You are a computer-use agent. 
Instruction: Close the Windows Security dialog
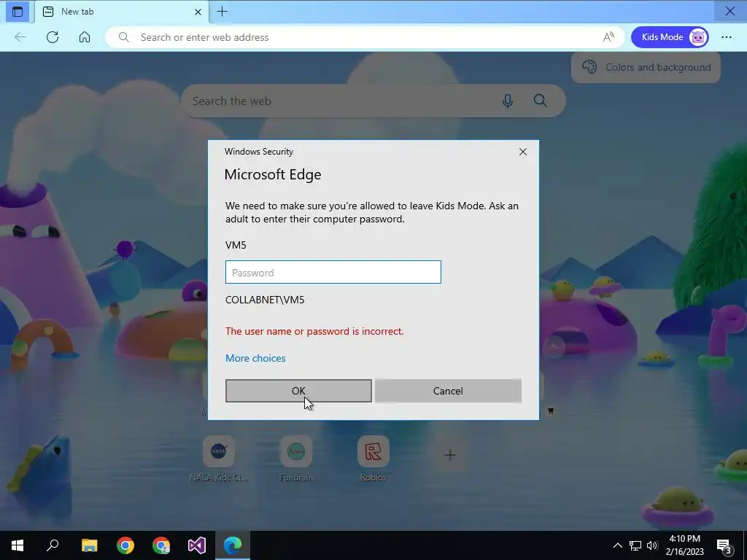pos(522,152)
